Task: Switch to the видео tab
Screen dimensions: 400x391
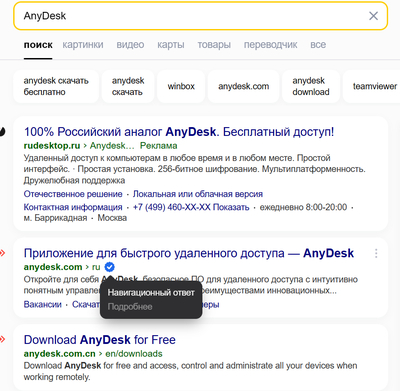Action: coord(130,45)
